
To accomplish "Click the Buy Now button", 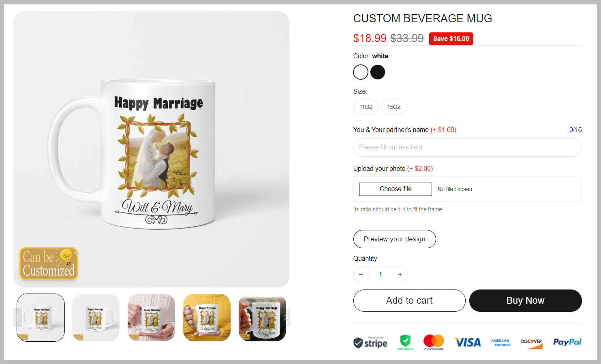I will [x=525, y=300].
